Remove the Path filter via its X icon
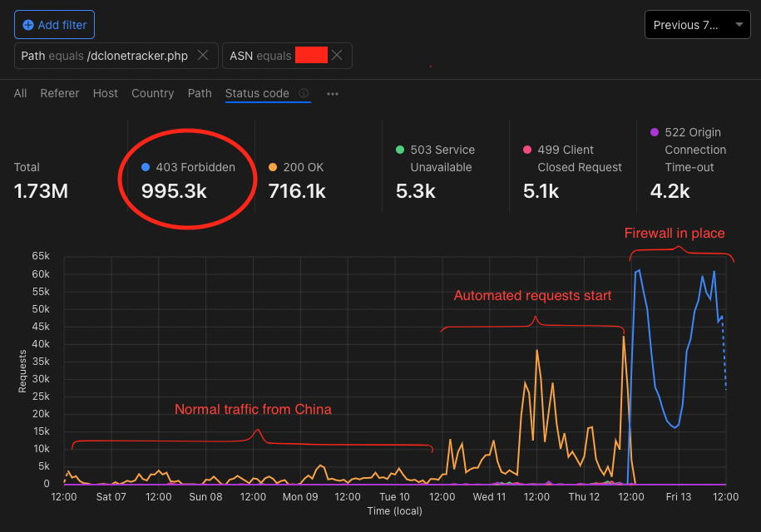Viewport: 761px width, 532px height. coord(202,55)
